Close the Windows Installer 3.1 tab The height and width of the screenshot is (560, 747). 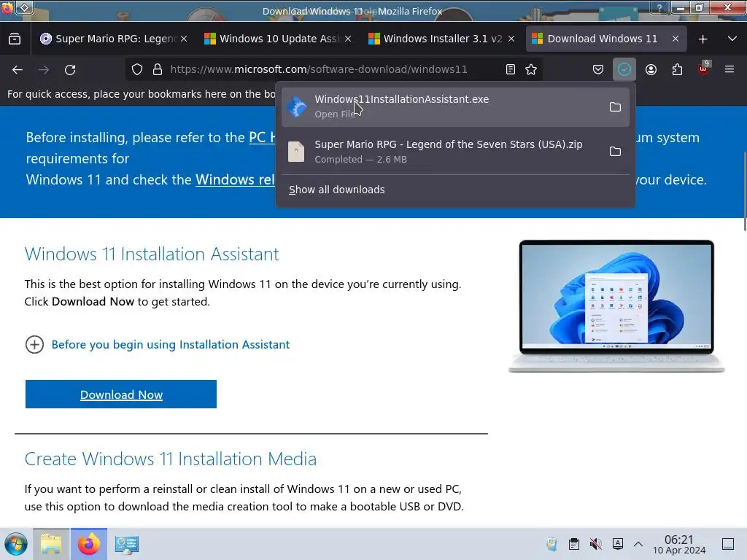[511, 39]
